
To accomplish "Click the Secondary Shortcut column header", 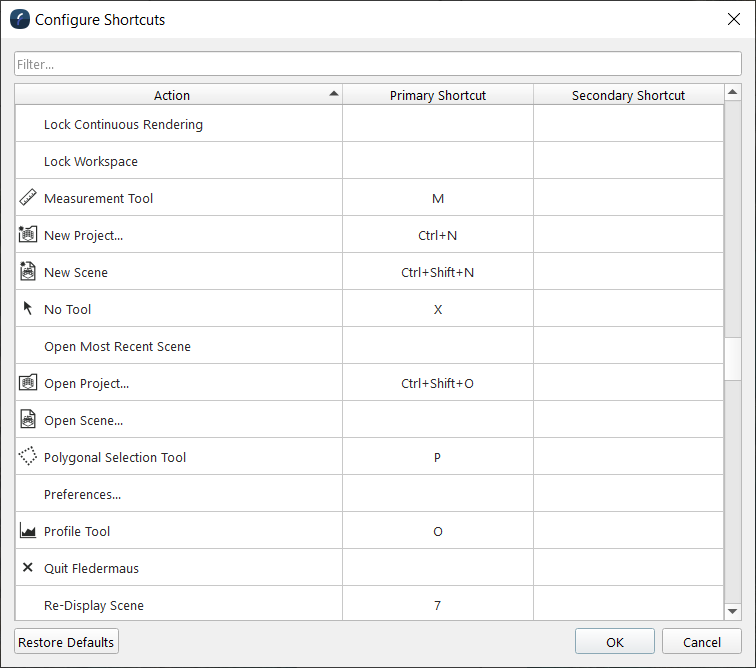I will pos(628,95).
